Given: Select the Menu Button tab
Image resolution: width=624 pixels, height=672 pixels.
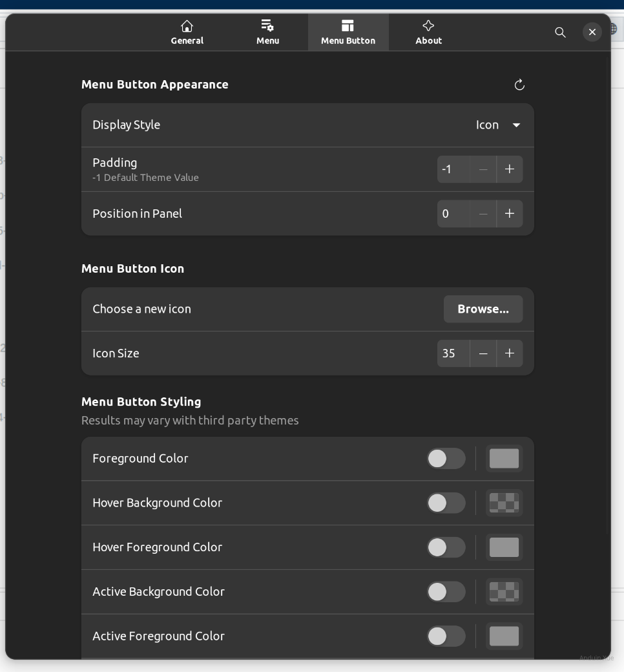Looking at the screenshot, I should click(348, 32).
